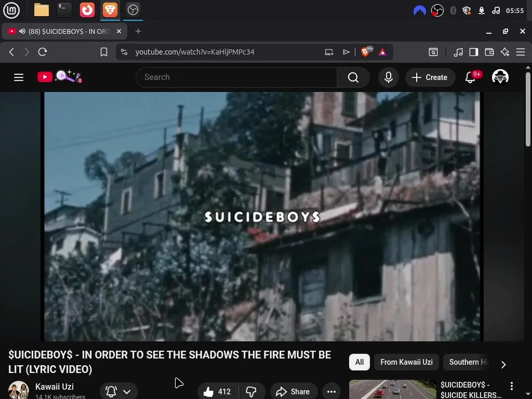The height and width of the screenshot is (399, 532).
Task: Open the YouTube guide hamburger menu
Action: coord(19,78)
